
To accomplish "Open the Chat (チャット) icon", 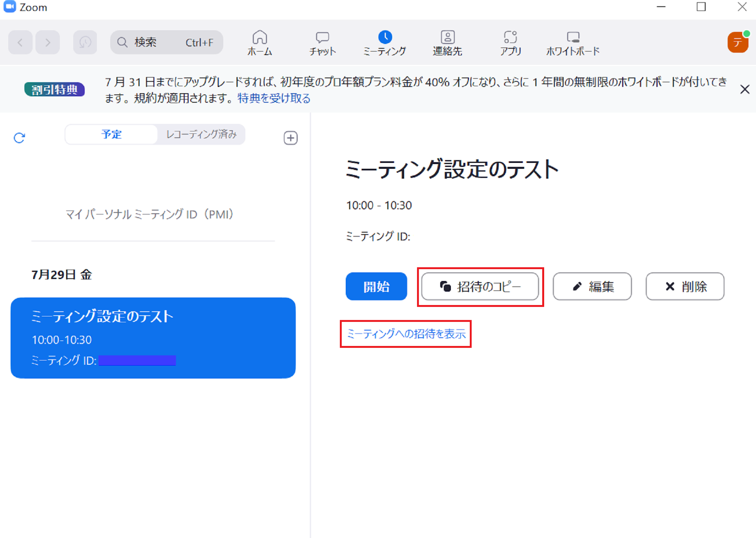I will pos(322,38).
